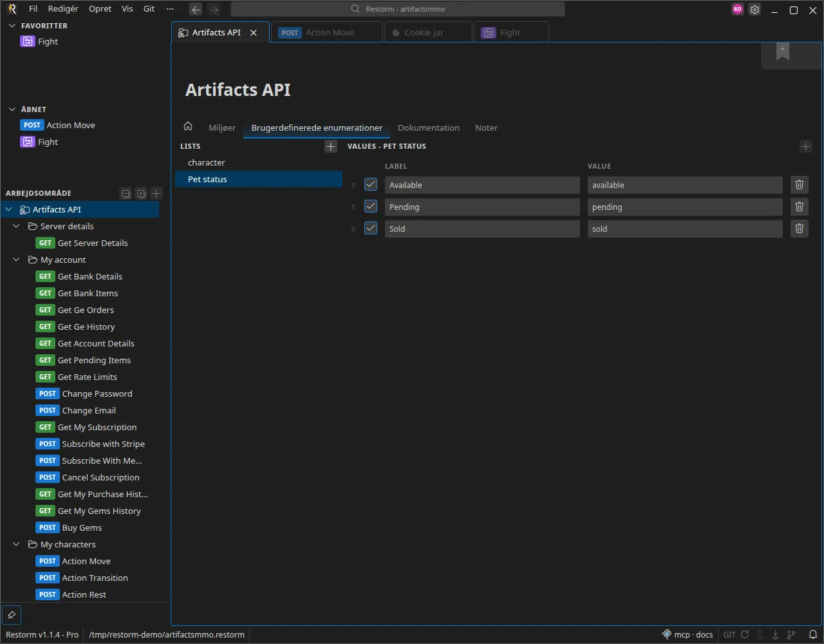Go forward with the right arrow
The width and height of the screenshot is (824, 644).
[x=214, y=9]
